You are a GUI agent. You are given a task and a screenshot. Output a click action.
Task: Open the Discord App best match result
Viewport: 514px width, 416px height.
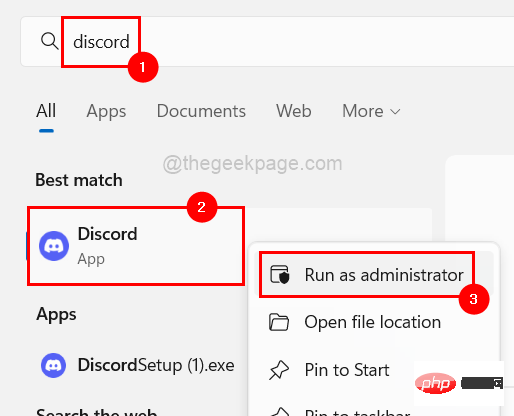coord(136,246)
